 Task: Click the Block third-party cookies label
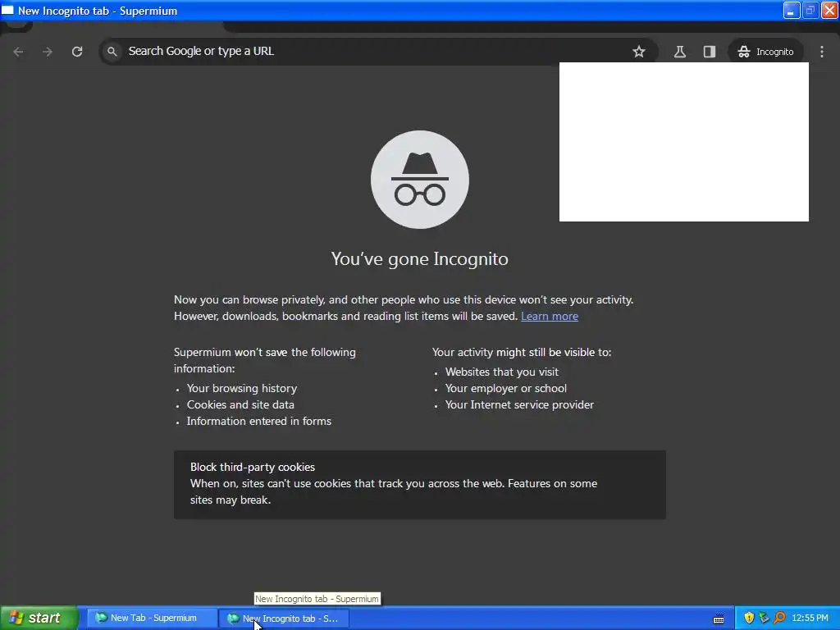point(253,467)
